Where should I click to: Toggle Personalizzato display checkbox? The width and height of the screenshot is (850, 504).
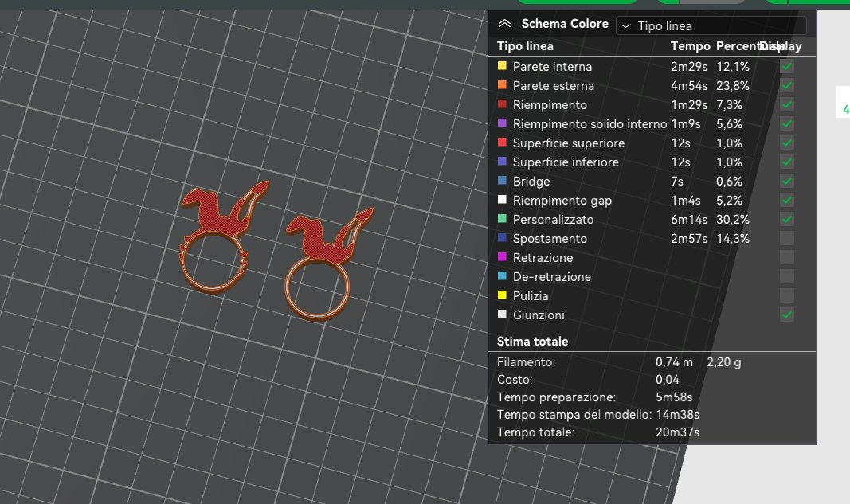point(787,220)
